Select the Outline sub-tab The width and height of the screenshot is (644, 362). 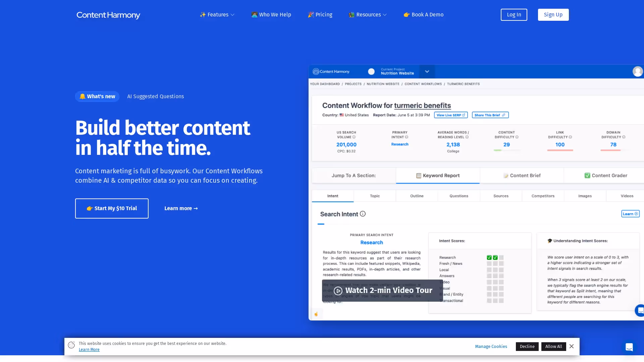point(417,196)
